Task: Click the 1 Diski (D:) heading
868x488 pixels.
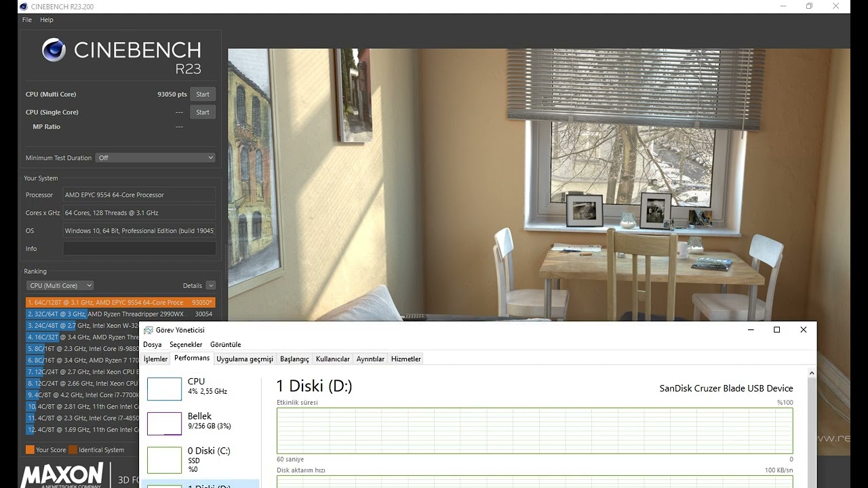Action: coord(314,386)
